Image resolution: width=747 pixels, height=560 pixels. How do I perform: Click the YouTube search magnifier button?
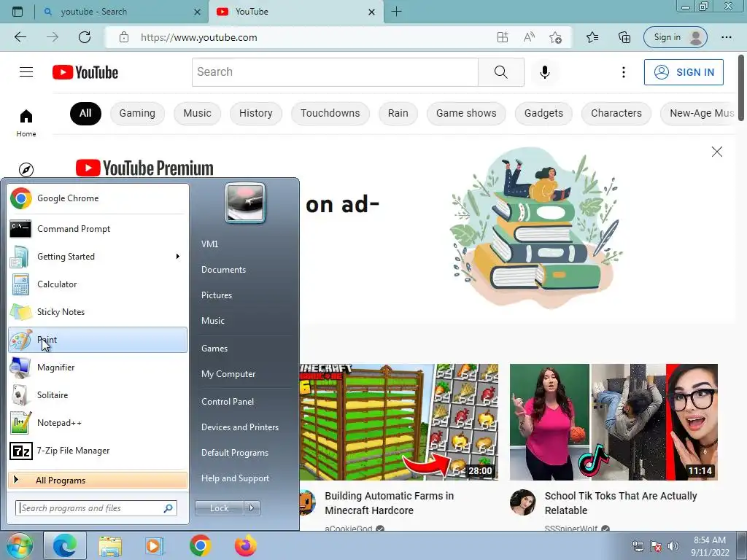coord(500,72)
